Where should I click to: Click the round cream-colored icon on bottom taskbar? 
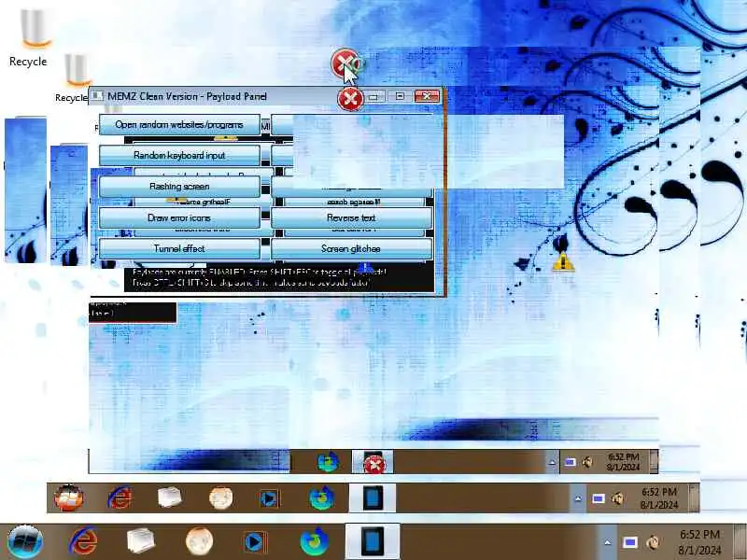pos(199,542)
